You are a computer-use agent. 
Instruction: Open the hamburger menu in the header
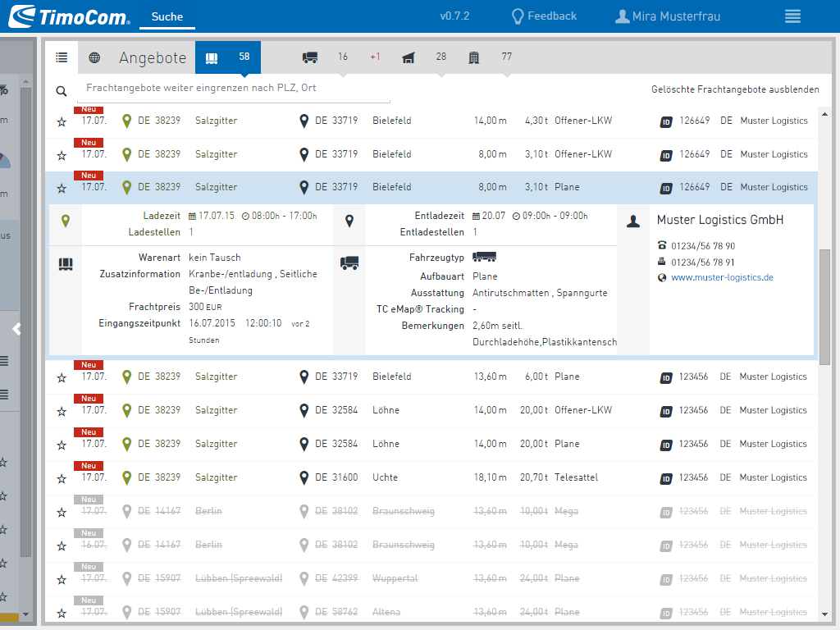792,16
